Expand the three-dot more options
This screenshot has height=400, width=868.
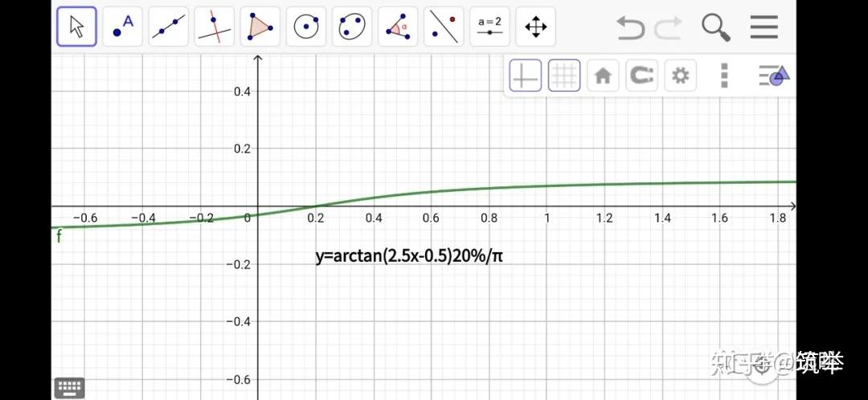(724, 76)
